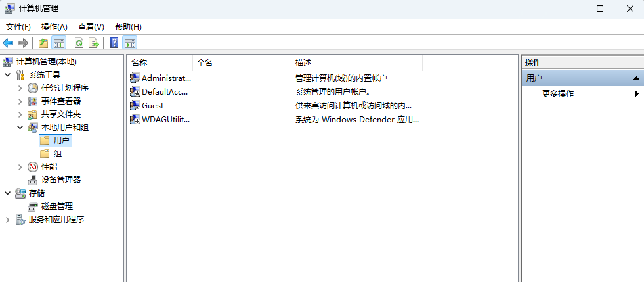
Task: Click the 任务计划程序 clock icon
Action: coord(32,88)
